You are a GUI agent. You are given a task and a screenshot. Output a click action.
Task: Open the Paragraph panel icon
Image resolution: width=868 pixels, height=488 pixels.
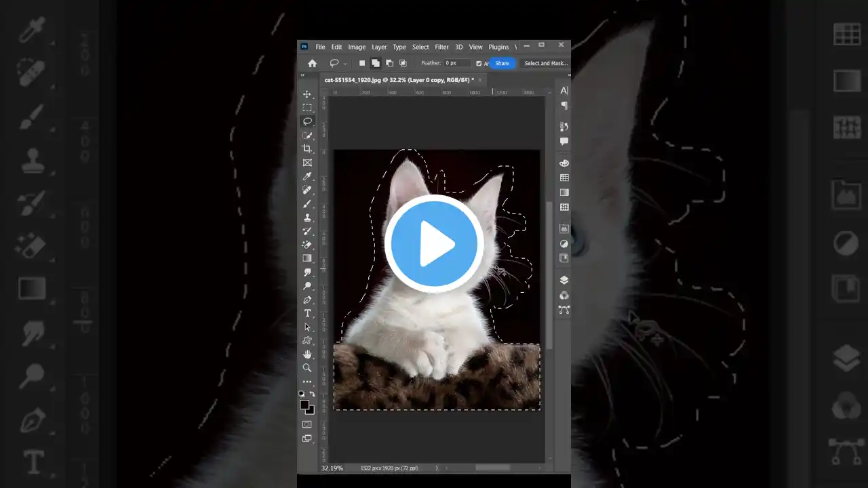pos(564,105)
